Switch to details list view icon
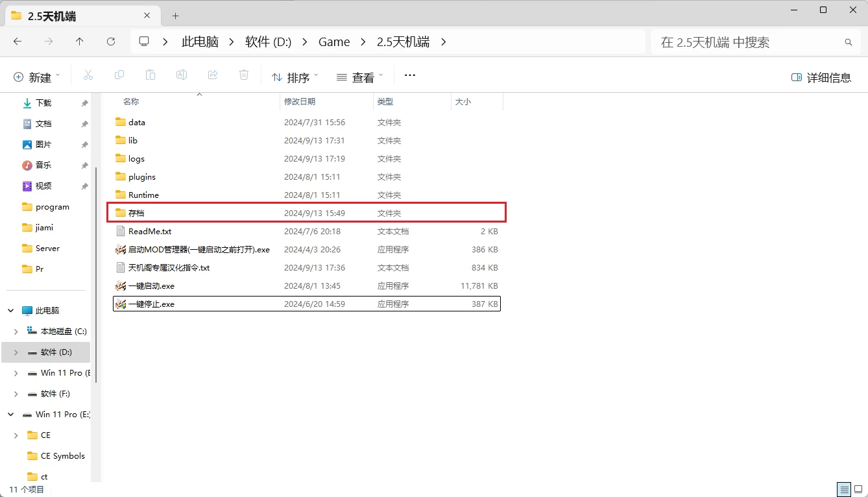The width and height of the screenshot is (868, 497). pyautogui.click(x=844, y=490)
